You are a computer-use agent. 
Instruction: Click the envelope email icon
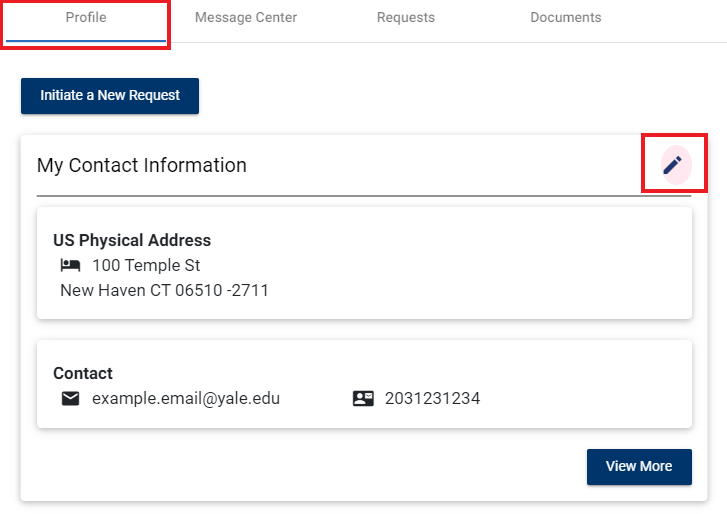click(70, 398)
